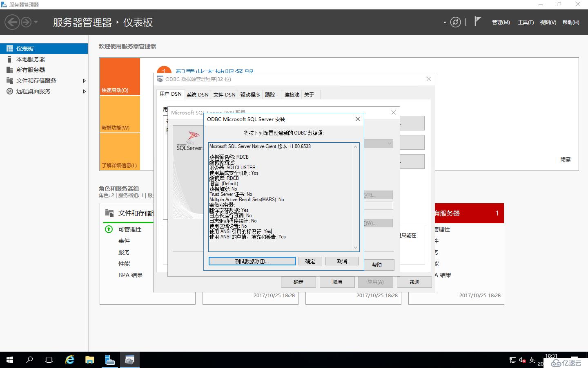Click the '服务器: SQLCLUSTER' line in the summary
This screenshot has height=368, width=588.
[x=232, y=168]
